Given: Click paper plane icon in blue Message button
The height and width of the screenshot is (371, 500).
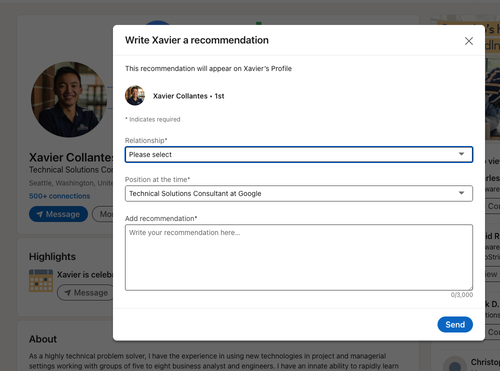Looking at the screenshot, I should (x=40, y=214).
